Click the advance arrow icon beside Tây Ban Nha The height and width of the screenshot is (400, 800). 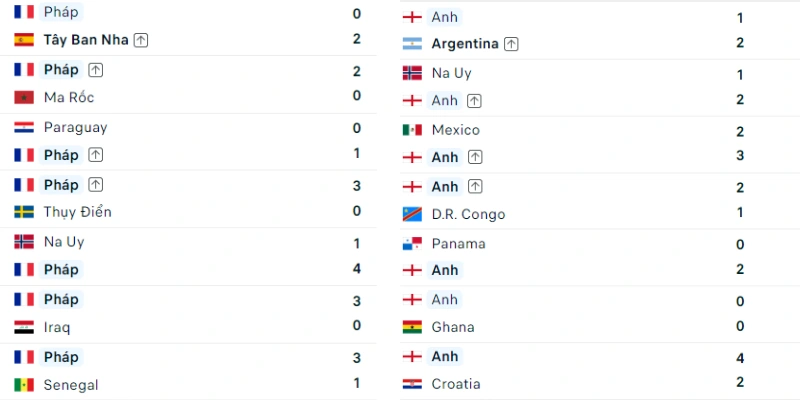141,40
